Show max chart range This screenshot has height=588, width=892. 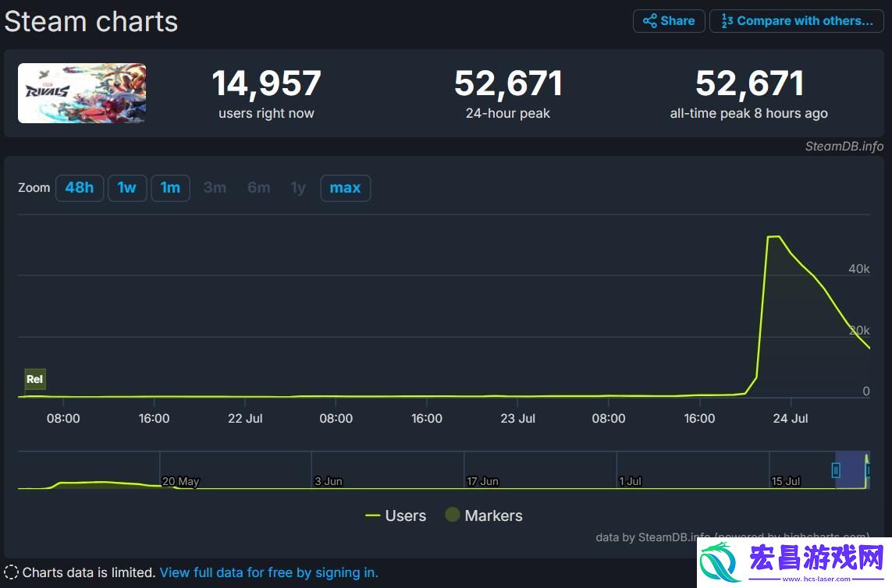coord(345,188)
